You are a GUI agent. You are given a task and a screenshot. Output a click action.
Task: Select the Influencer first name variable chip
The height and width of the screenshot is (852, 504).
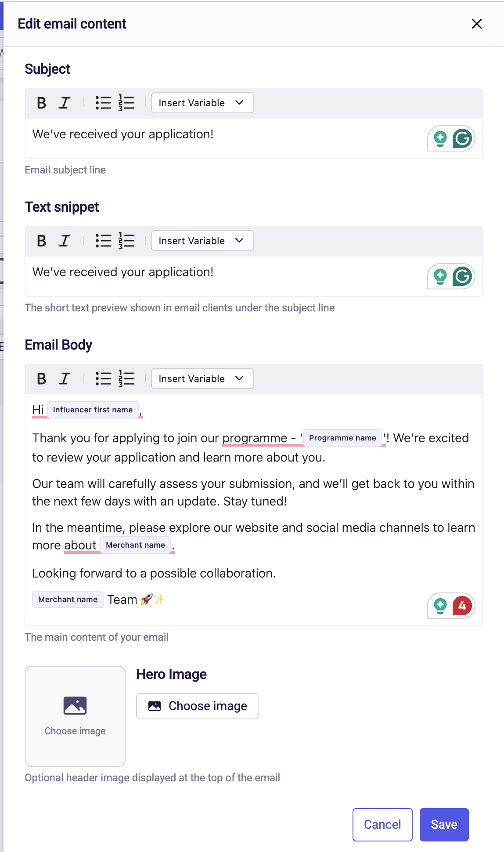(x=93, y=409)
